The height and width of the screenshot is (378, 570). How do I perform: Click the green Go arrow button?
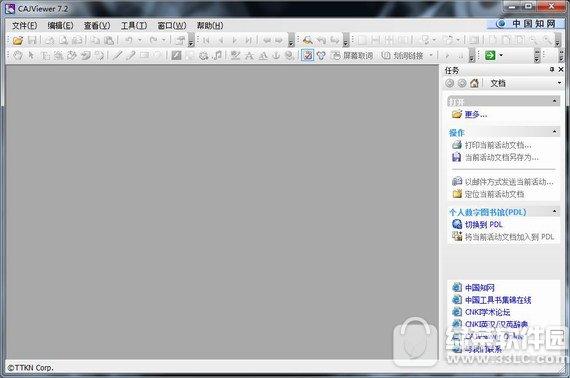[x=490, y=56]
